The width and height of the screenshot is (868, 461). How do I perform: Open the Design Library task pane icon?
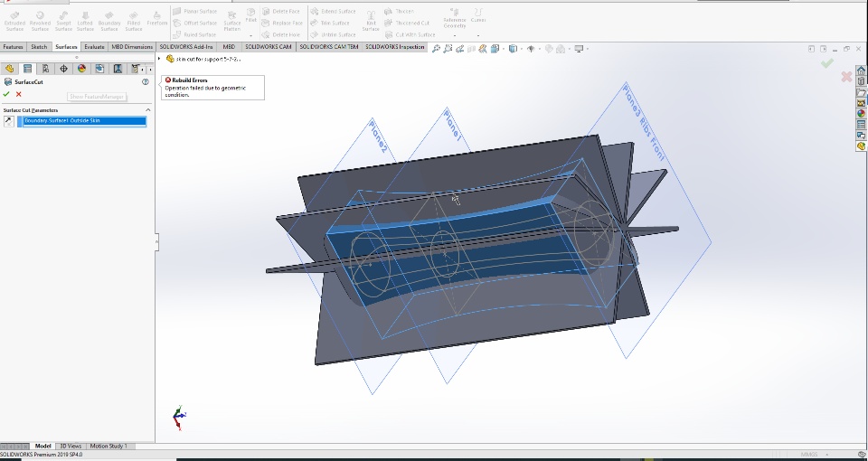tap(861, 81)
